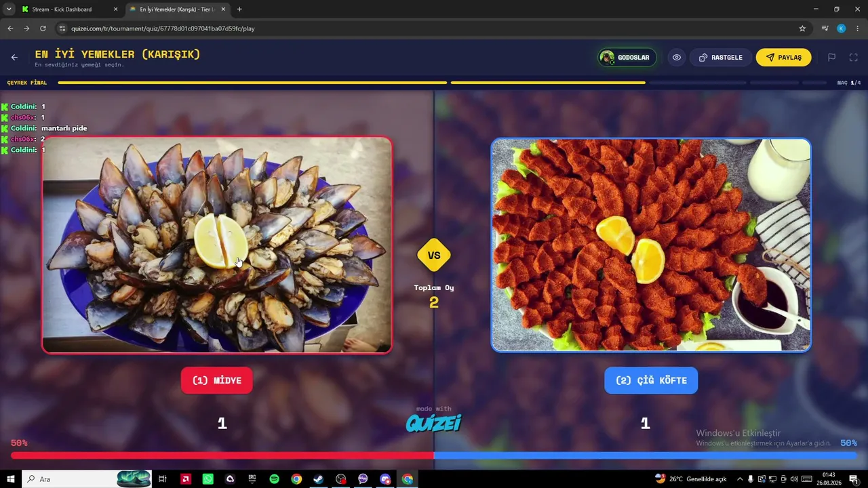This screenshot has width=868, height=488.
Task: Open a new browser tab
Action: click(x=239, y=9)
